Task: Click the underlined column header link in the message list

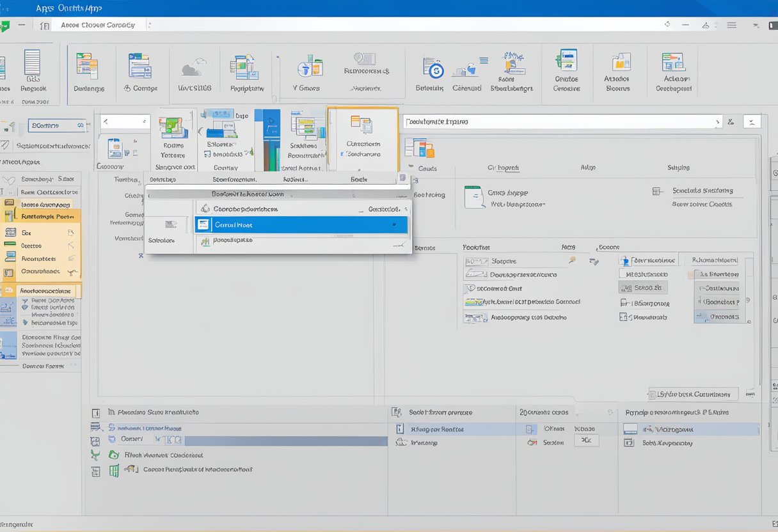Action: (503, 168)
